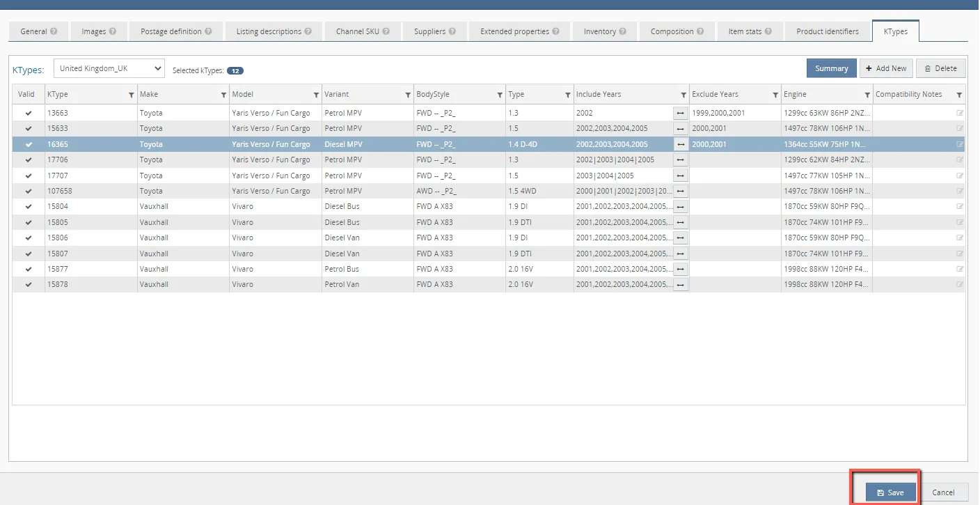This screenshot has height=505, width=980.
Task: Toggle valid checkmark for KType 16365
Action: [29, 144]
